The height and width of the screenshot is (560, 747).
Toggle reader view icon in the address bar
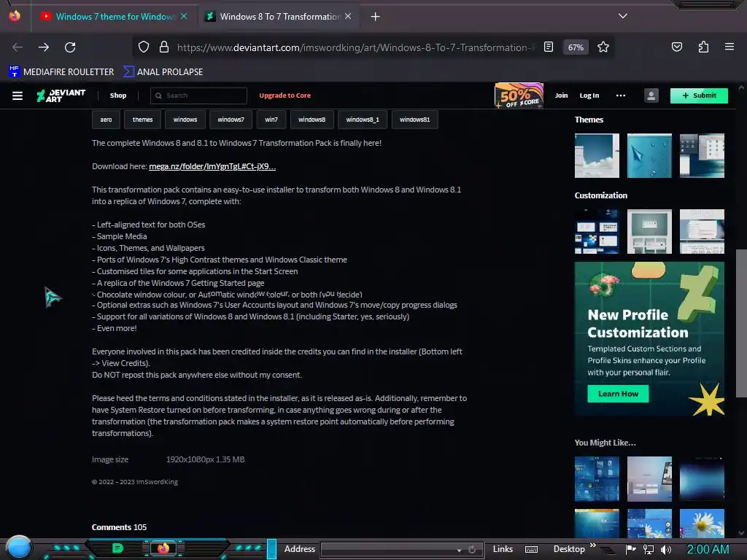point(549,47)
